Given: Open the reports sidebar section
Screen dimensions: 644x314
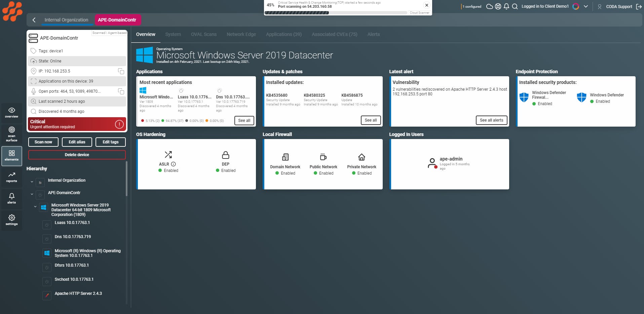Looking at the screenshot, I should point(11,177).
